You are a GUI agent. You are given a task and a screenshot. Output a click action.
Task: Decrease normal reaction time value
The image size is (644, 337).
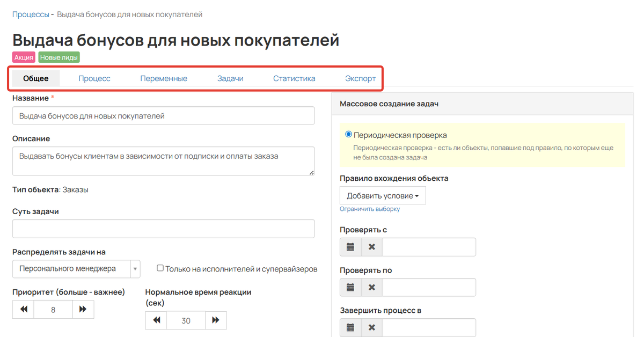pos(156,320)
